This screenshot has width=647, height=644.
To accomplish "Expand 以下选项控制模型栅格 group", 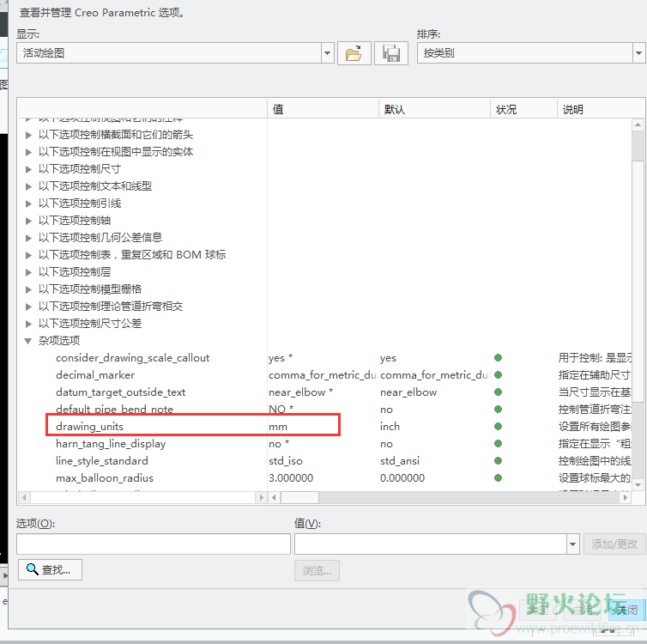I will click(x=28, y=289).
